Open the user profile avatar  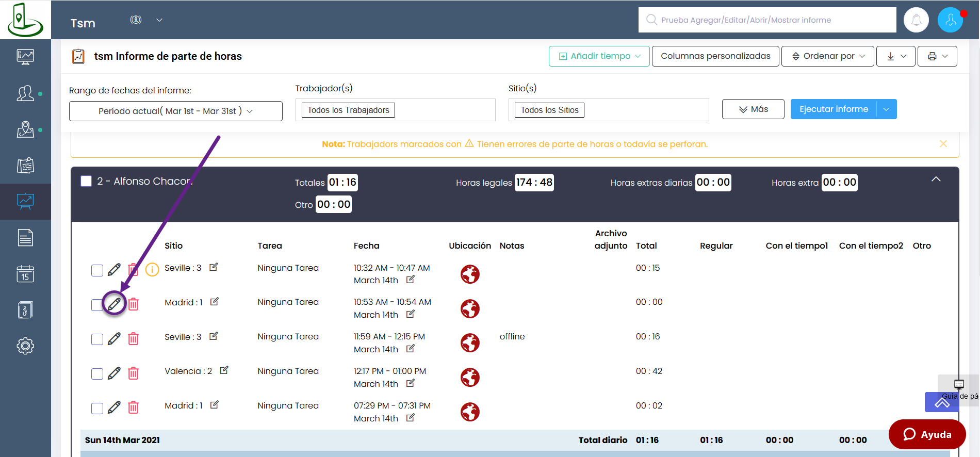tap(950, 20)
